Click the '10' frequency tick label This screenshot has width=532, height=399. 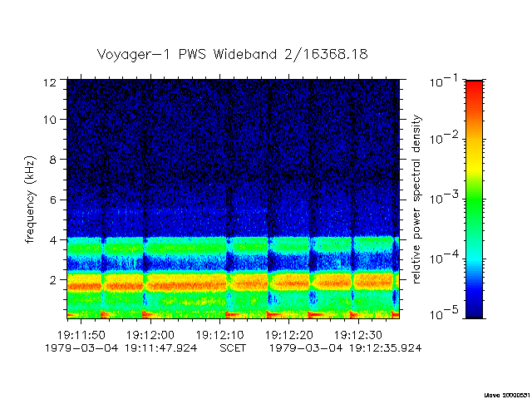(x=50, y=120)
